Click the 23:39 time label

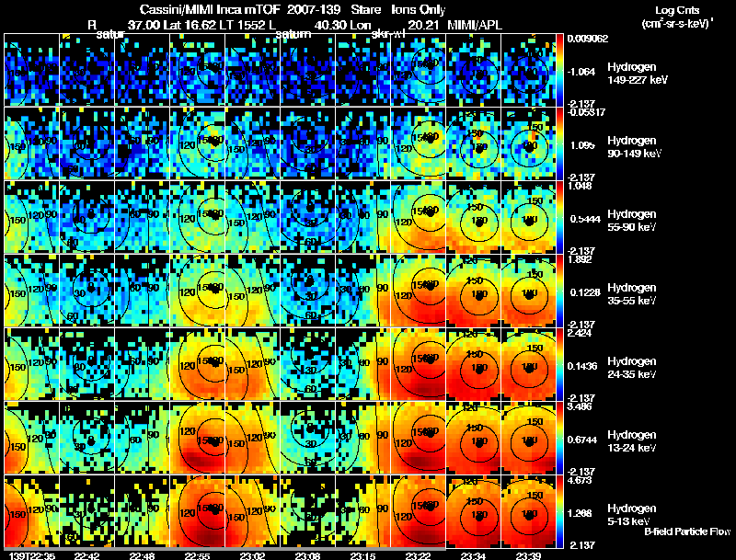pos(528,555)
